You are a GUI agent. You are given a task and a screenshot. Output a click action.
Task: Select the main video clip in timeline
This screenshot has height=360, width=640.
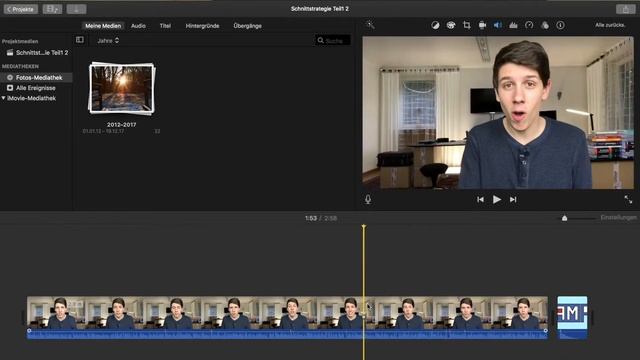(287, 312)
